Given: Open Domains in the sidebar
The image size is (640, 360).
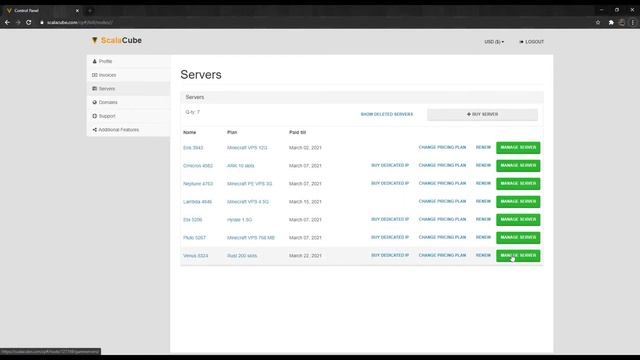Looking at the screenshot, I should pyautogui.click(x=128, y=102).
